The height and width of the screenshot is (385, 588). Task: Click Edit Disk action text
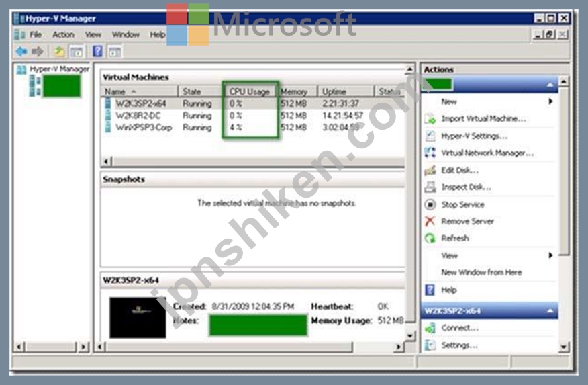click(460, 170)
